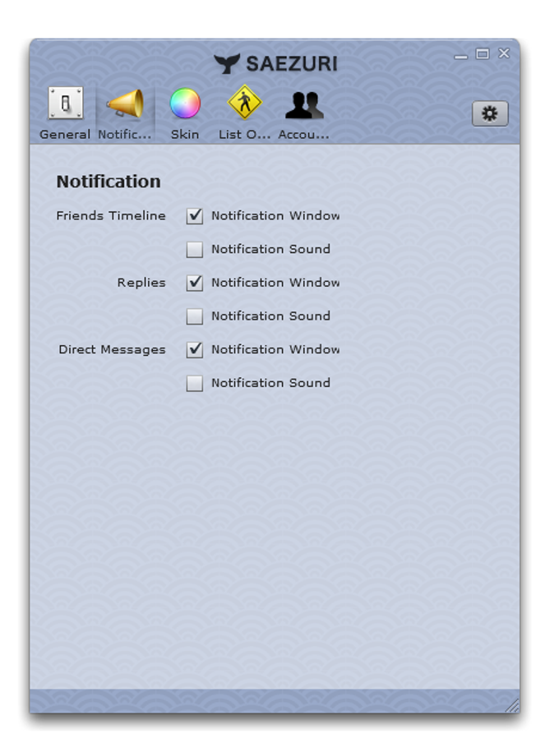Click the 'Accou...' tab label
The width and height of the screenshot is (559, 756).
pos(304,135)
